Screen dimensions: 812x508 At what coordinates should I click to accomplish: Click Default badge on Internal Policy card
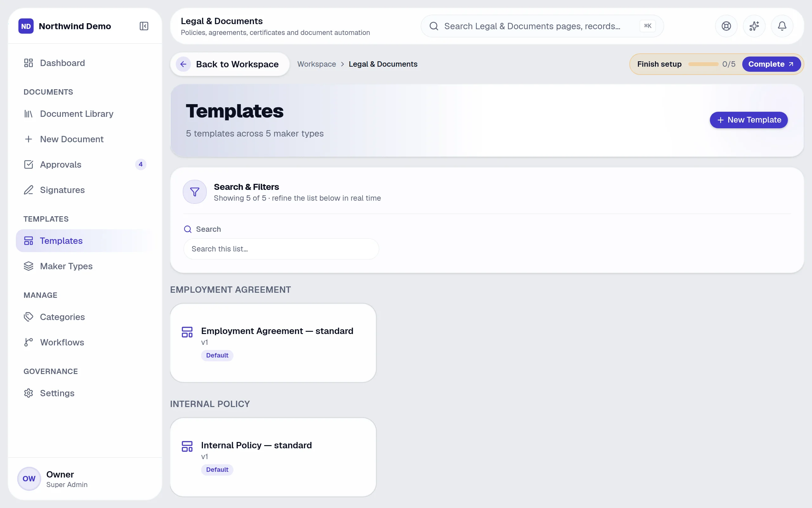217,470
